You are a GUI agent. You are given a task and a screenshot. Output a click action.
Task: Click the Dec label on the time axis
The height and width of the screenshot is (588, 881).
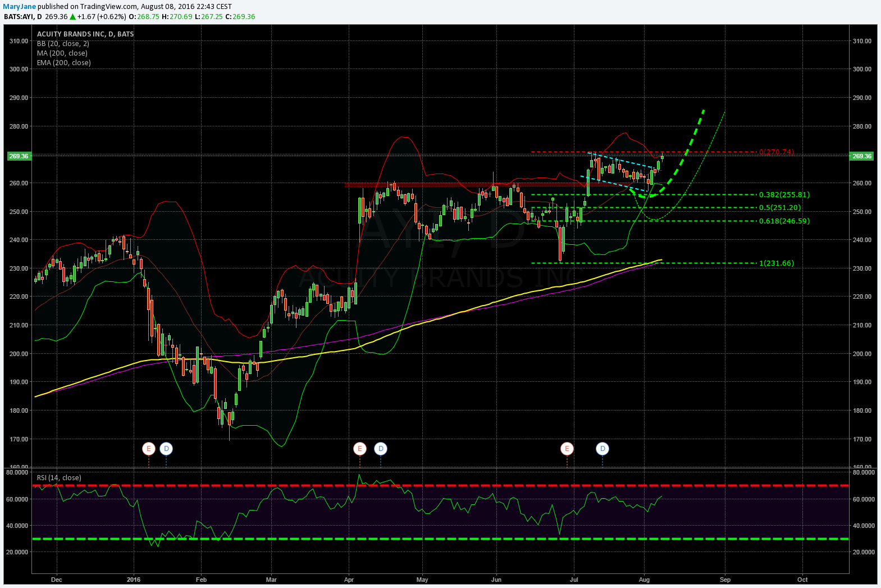pyautogui.click(x=56, y=580)
